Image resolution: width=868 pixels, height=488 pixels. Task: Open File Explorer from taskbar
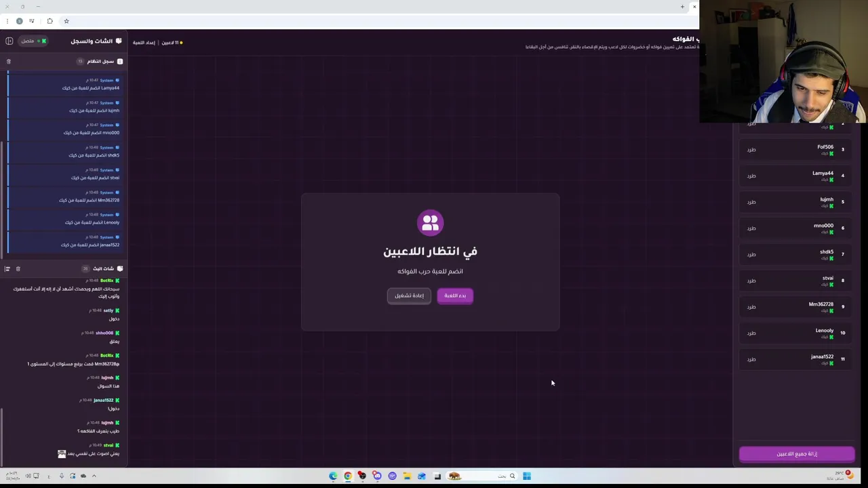coord(407,476)
